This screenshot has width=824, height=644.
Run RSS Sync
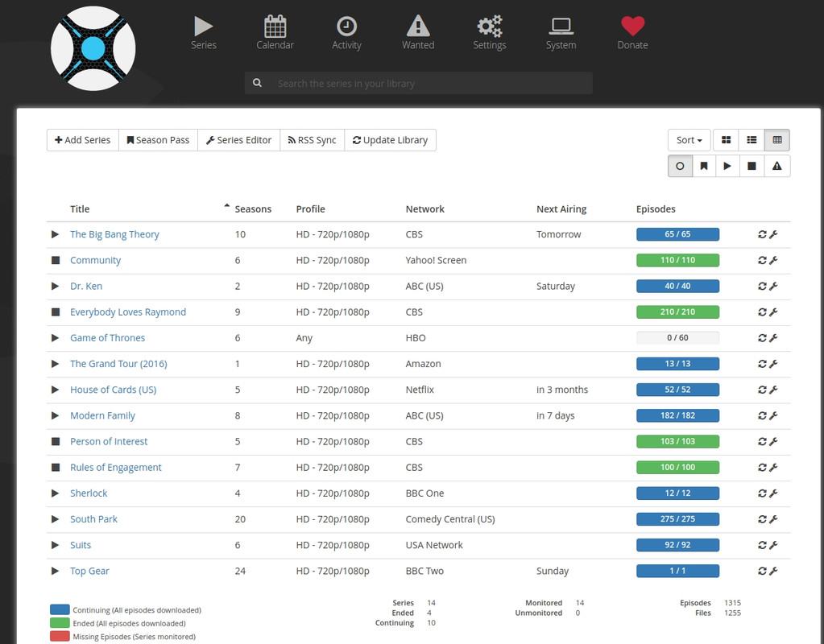click(313, 140)
